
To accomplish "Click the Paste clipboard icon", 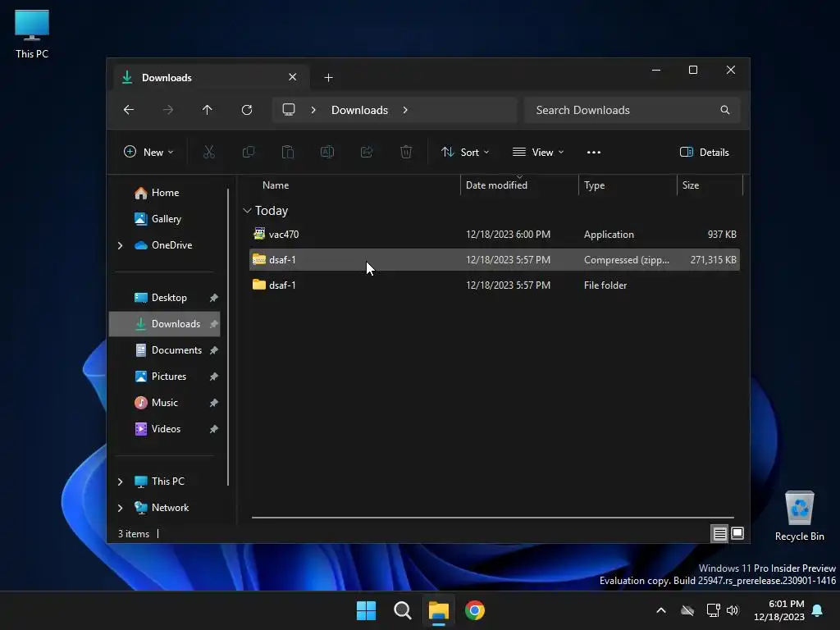I will point(288,152).
